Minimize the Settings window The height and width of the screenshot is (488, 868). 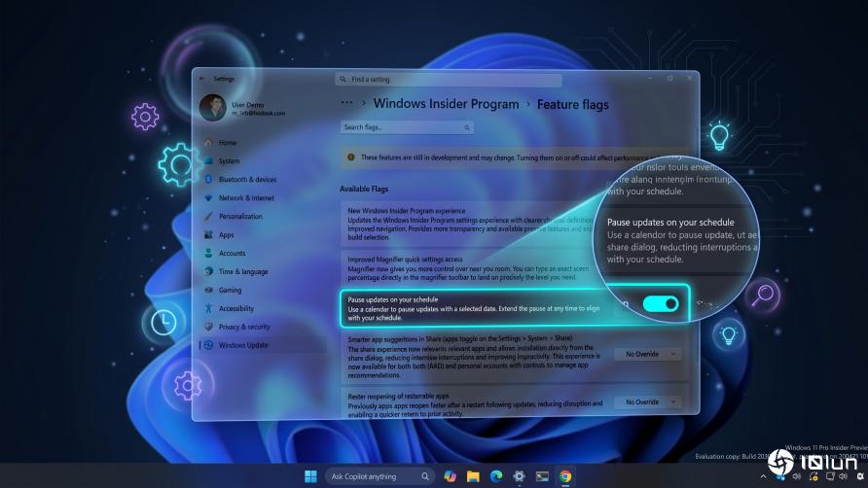(650, 79)
